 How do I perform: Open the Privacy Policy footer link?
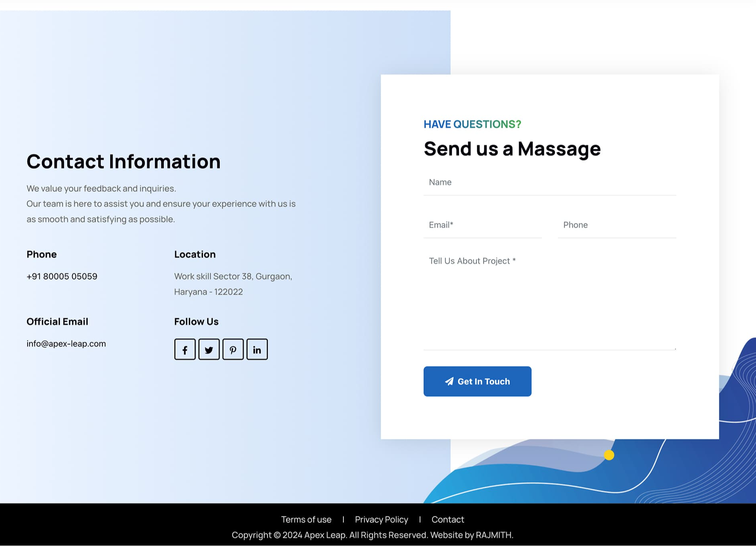pyautogui.click(x=381, y=520)
